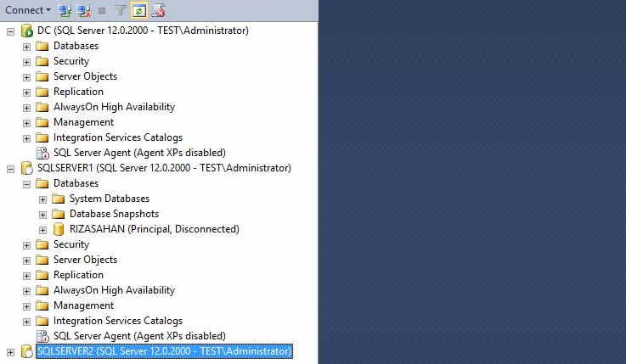Expand the SQLSERVER2 server node

click(x=10, y=351)
